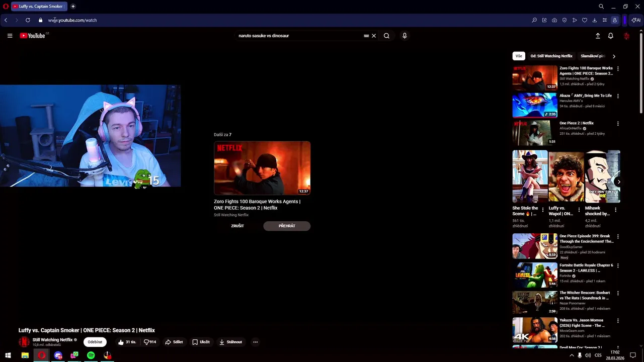The image size is (644, 362).
Task: Open the Opera menu logo
Action: [x=6, y=7]
